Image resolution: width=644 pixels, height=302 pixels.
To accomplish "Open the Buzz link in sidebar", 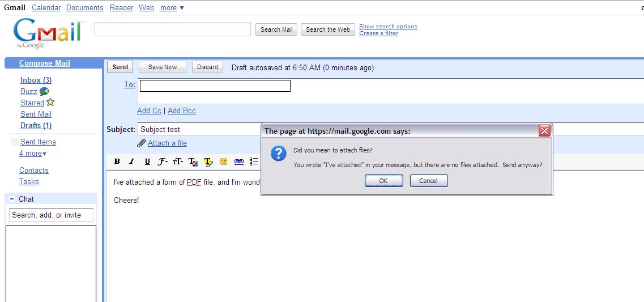I will click(x=29, y=91).
